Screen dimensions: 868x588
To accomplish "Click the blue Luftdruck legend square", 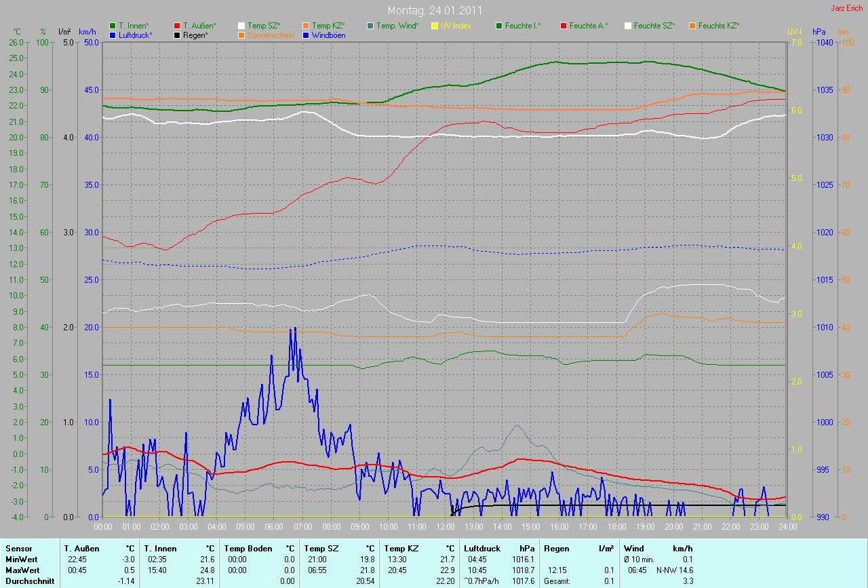I will pyautogui.click(x=113, y=35).
